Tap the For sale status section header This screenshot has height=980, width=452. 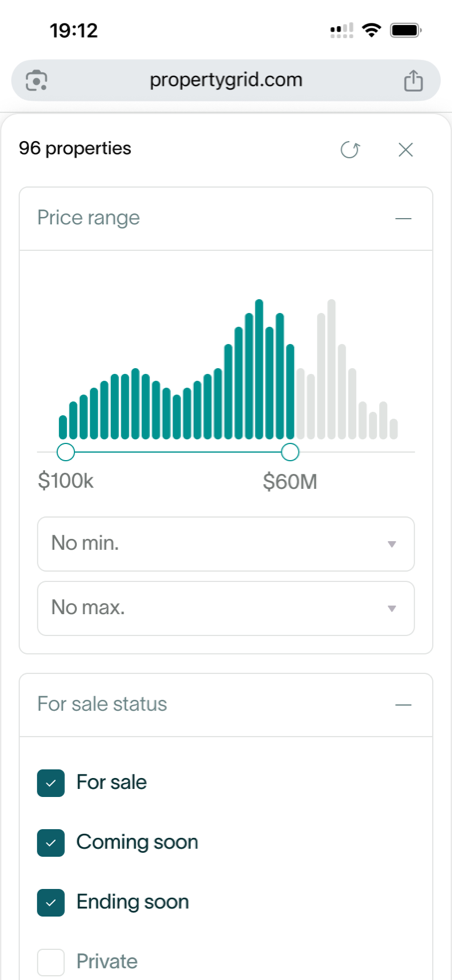pyautogui.click(x=226, y=704)
